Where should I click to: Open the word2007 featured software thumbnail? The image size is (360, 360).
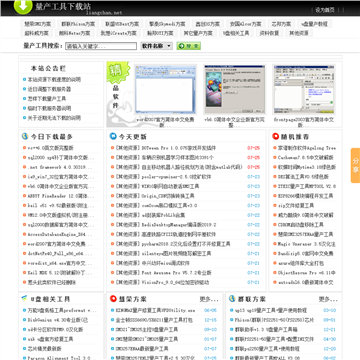(x=165, y=90)
